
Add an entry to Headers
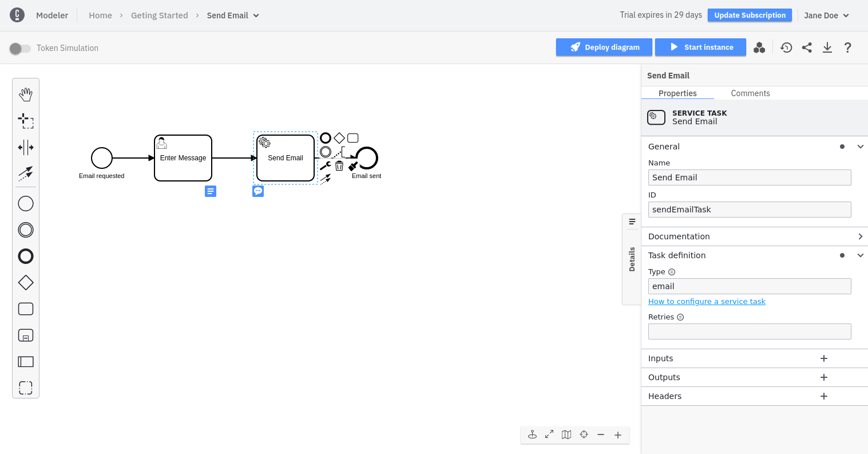click(x=824, y=396)
